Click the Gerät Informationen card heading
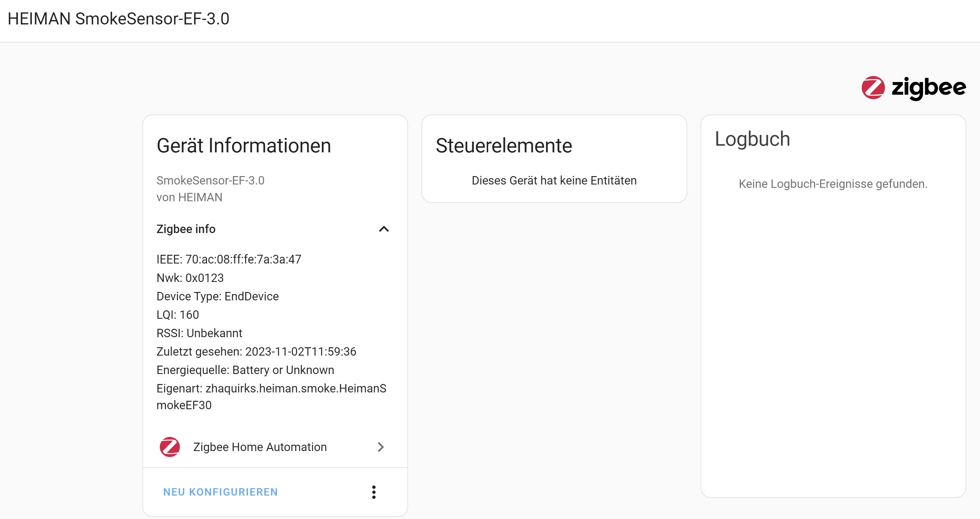This screenshot has height=519, width=980. click(x=244, y=146)
